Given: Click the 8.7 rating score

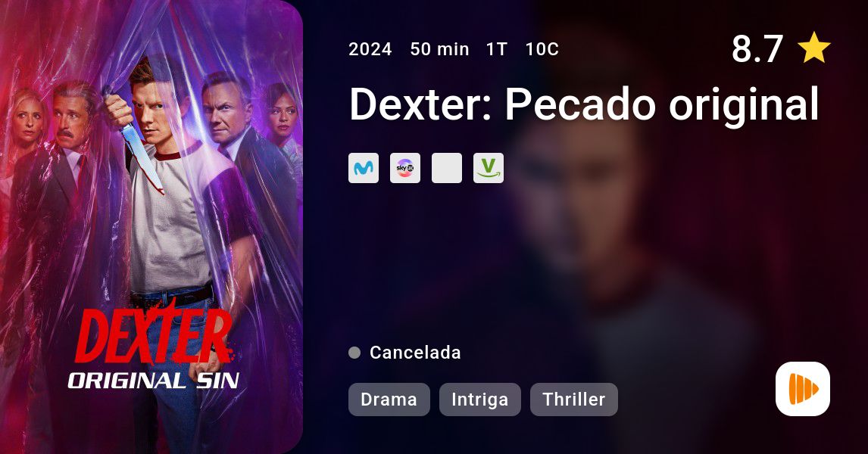Looking at the screenshot, I should [x=757, y=48].
